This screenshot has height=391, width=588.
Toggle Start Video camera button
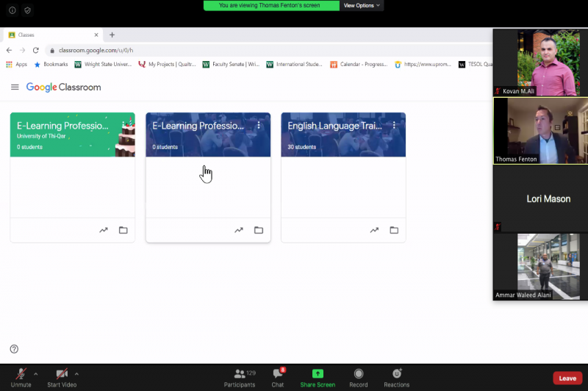point(62,375)
